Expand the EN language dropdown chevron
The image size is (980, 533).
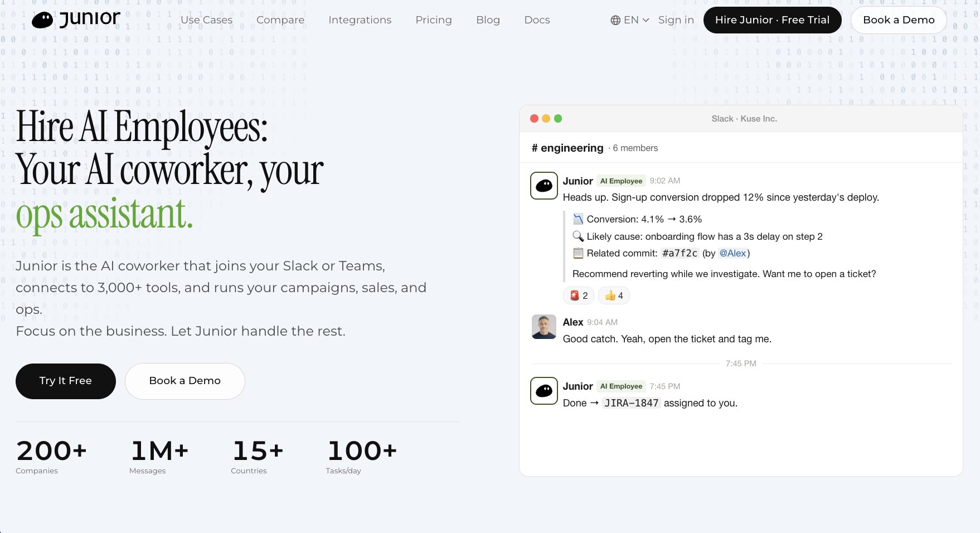(646, 20)
